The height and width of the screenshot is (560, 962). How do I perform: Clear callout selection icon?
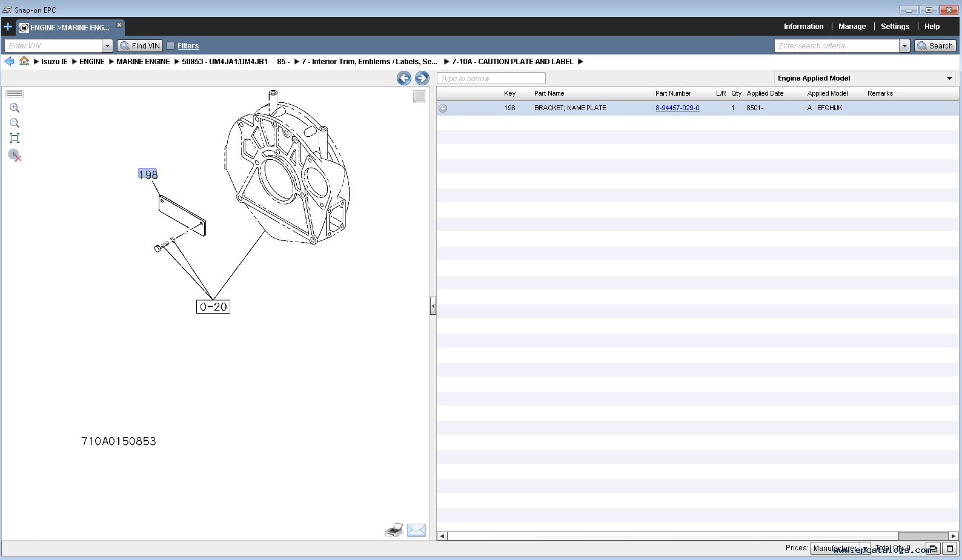[15, 155]
